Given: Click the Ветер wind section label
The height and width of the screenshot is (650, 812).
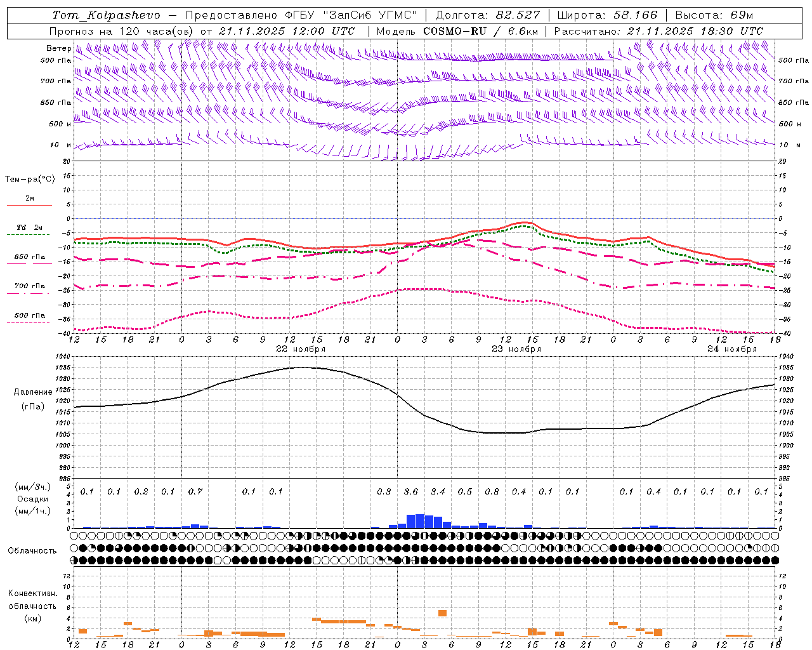Looking at the screenshot, I should coord(59,48).
